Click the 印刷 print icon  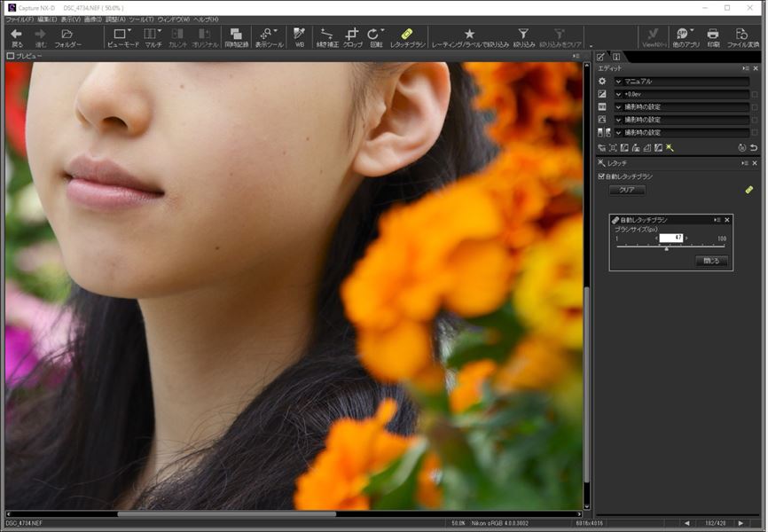pos(713,34)
